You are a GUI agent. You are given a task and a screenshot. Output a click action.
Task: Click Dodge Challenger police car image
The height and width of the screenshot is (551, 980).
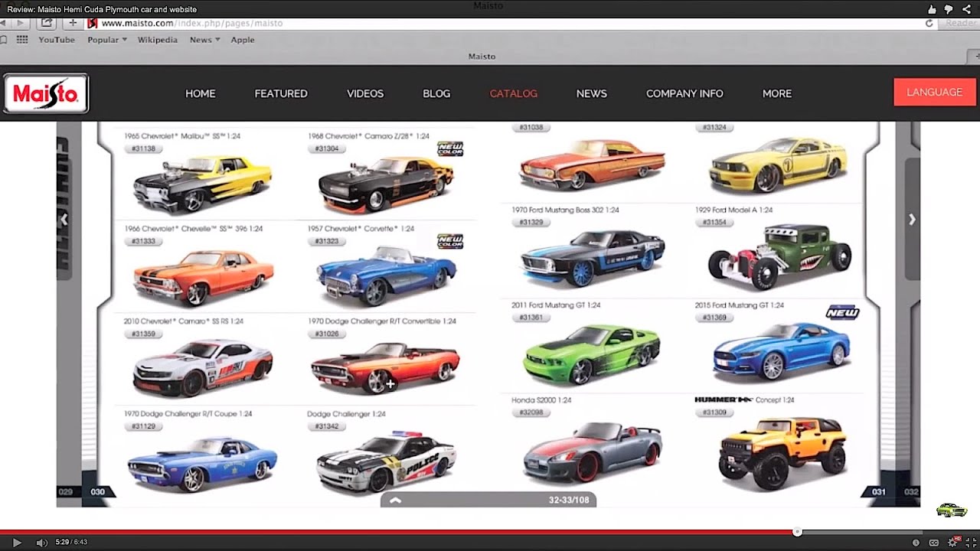pyautogui.click(x=387, y=462)
